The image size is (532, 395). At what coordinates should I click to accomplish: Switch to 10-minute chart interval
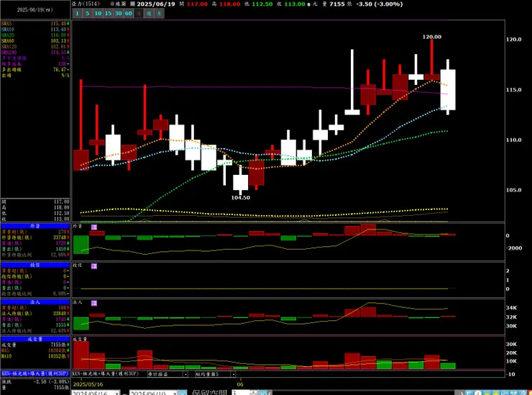(x=98, y=14)
